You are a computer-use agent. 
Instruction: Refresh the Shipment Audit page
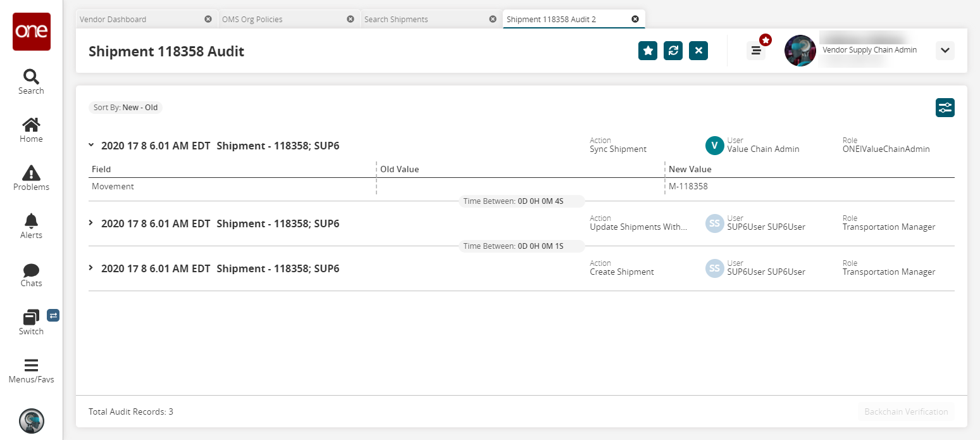(x=673, y=51)
